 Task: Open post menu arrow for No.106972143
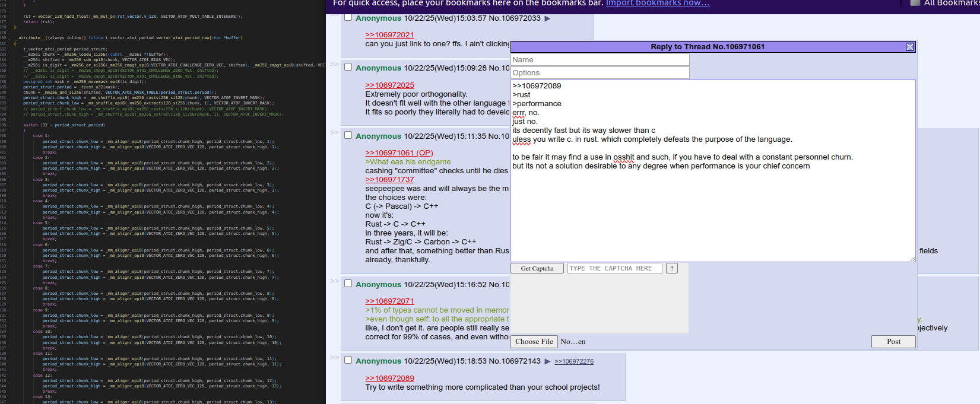[547, 361]
